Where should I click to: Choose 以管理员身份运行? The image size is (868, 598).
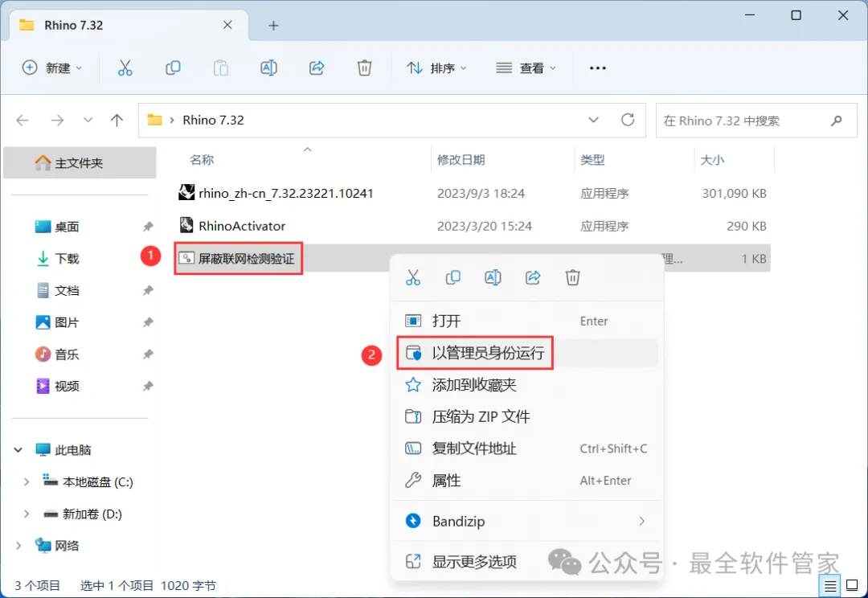coord(526,354)
